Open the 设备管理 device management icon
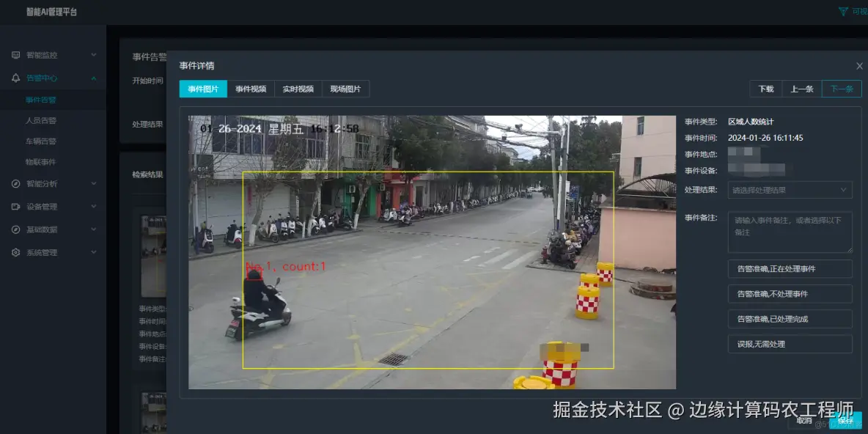868x434 pixels. (15, 206)
